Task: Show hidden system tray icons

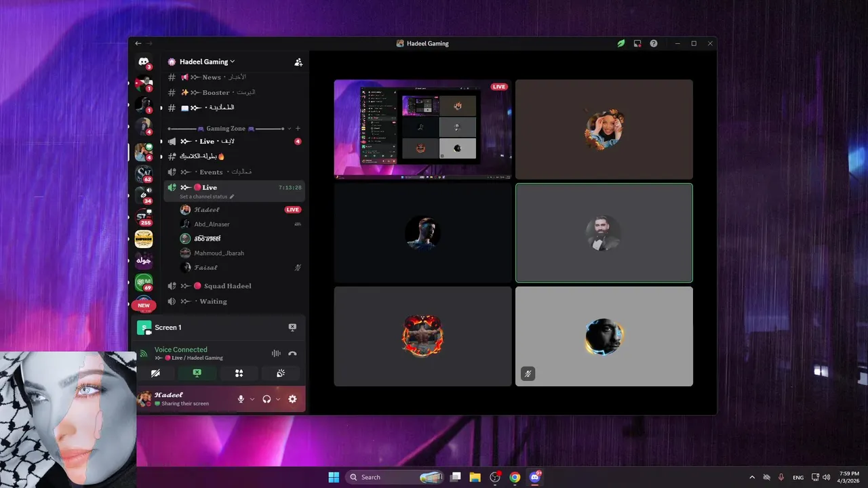Action: point(751,477)
